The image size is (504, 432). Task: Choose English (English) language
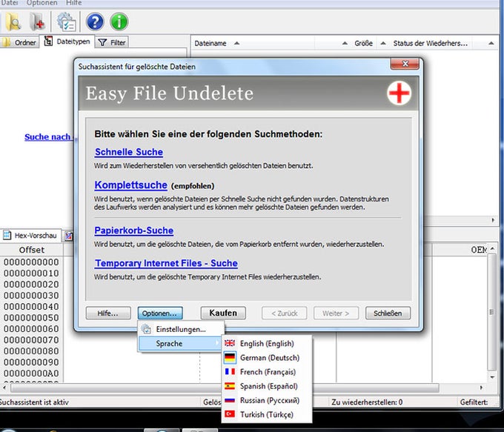click(x=267, y=343)
